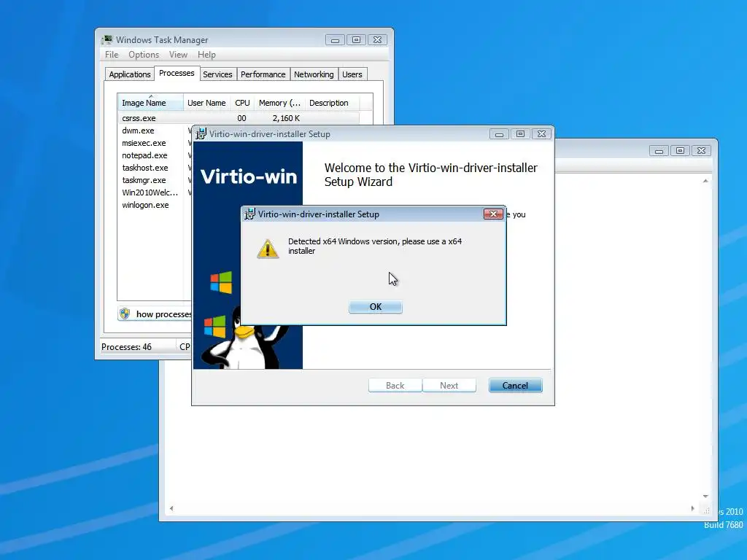Viewport: 747px width, 560px height.
Task: Open the Help menu in Task Manager
Action: 206,55
